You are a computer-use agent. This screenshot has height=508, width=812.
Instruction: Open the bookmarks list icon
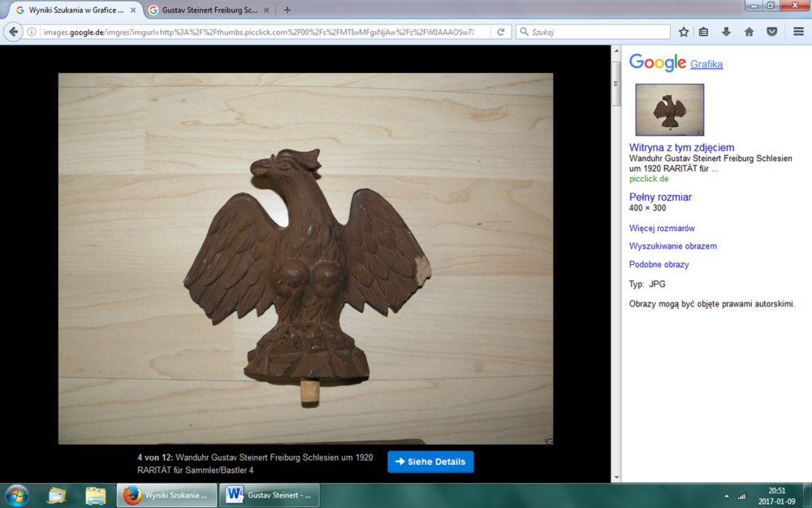[x=704, y=32]
